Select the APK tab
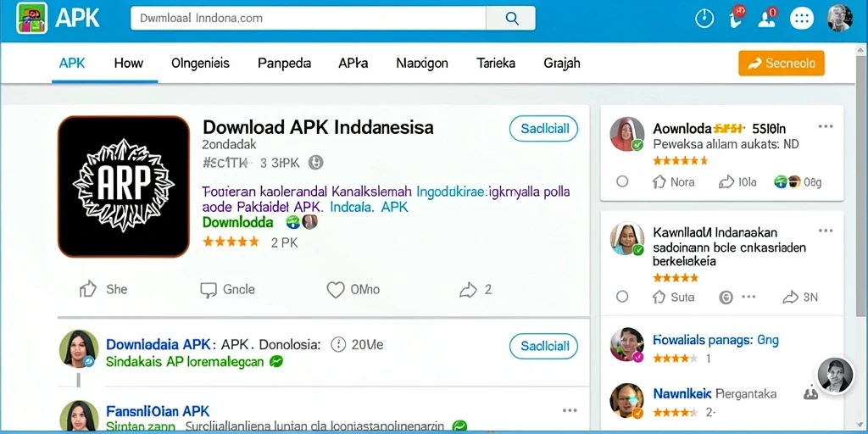 tap(72, 63)
